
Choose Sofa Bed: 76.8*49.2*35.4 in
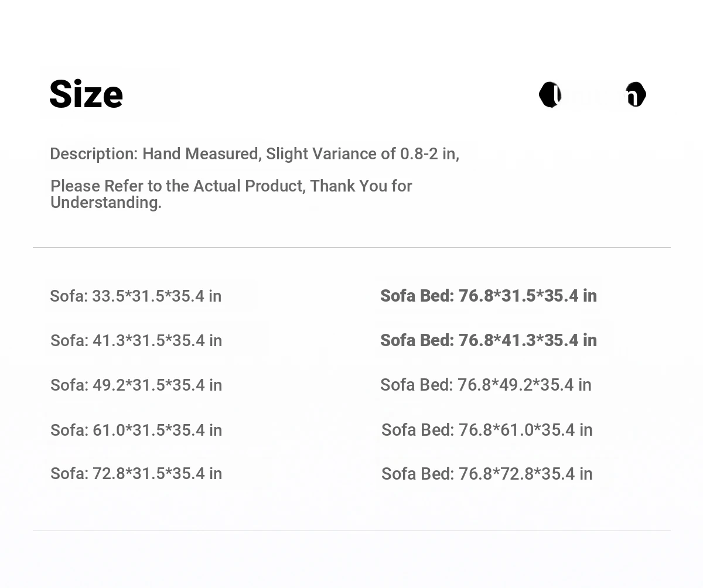486,385
